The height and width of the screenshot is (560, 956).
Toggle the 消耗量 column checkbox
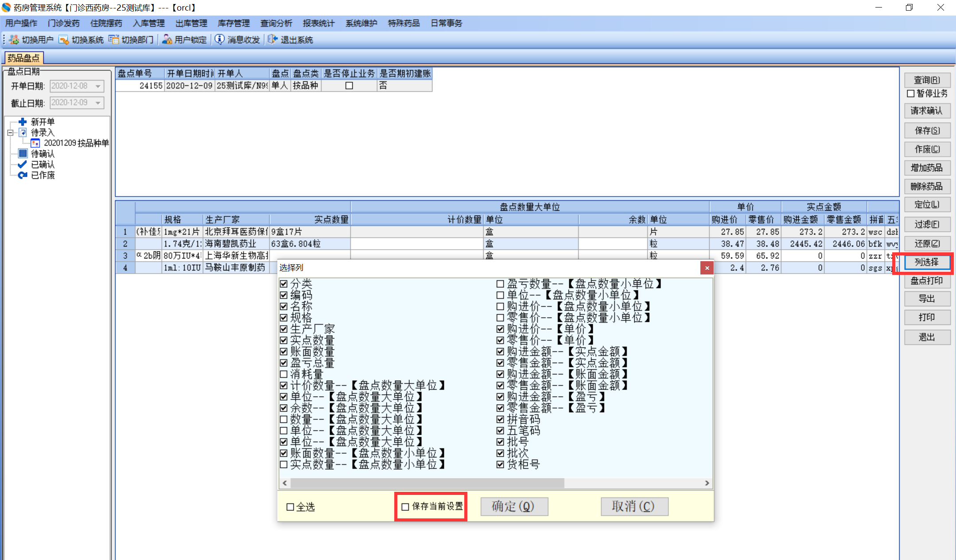284,374
